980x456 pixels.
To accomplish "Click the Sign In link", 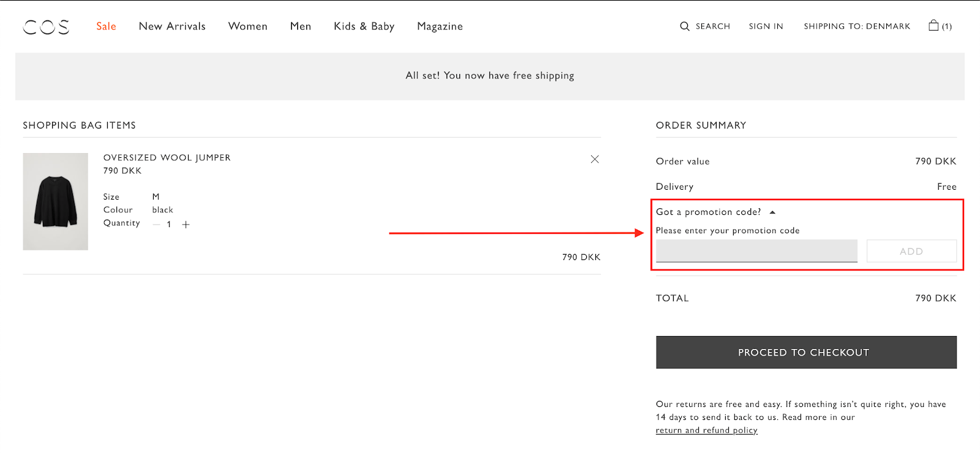I will point(766,26).
